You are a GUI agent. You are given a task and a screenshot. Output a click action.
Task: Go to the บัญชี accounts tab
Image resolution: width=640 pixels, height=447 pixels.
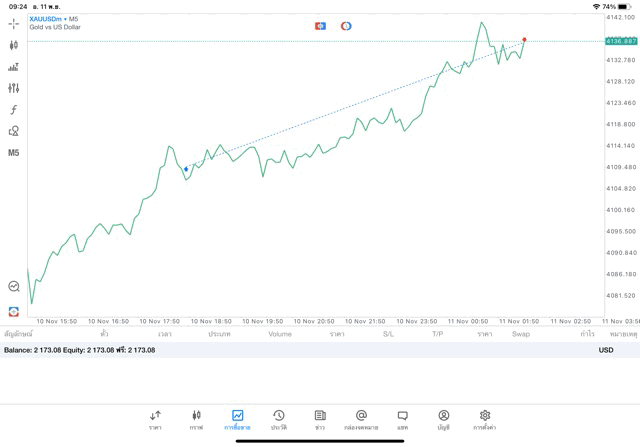tap(443, 419)
